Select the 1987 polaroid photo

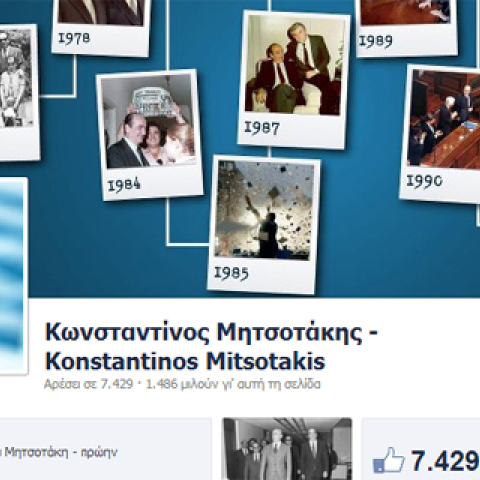294,79
